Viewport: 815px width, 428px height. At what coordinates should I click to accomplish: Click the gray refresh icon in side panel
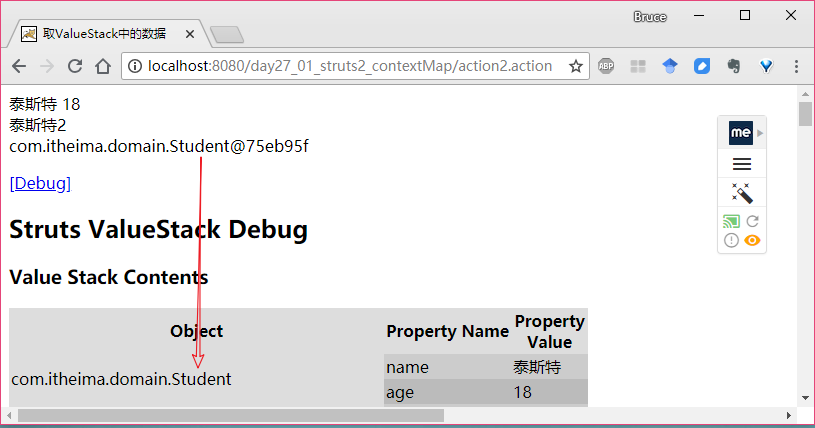pos(753,222)
